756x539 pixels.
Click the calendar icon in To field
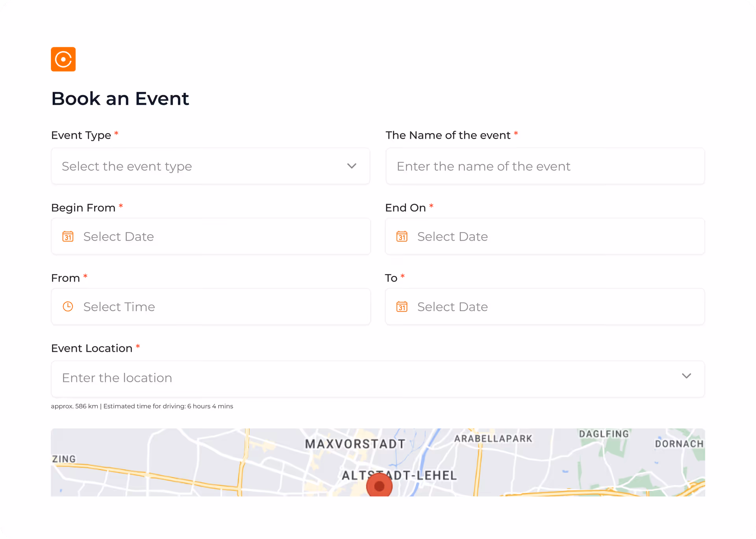click(x=402, y=307)
